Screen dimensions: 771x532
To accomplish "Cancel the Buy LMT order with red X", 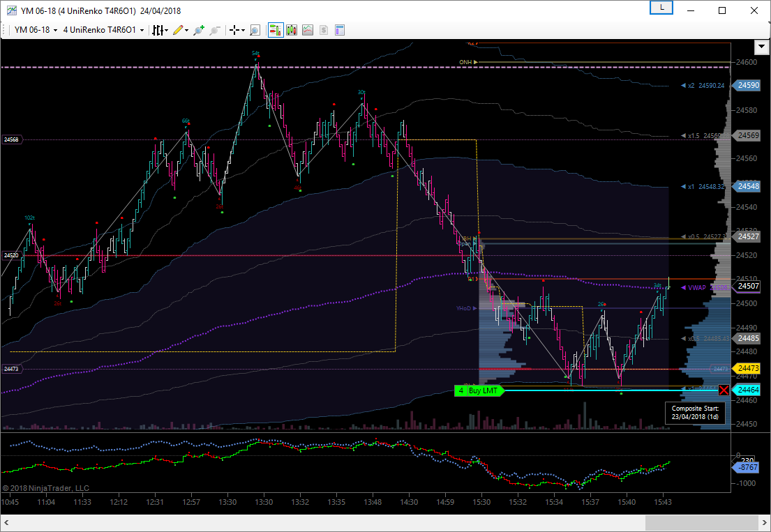I will tap(724, 390).
